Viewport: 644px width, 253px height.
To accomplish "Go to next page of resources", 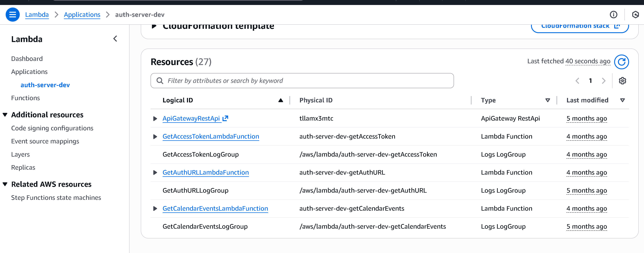I will (x=604, y=80).
